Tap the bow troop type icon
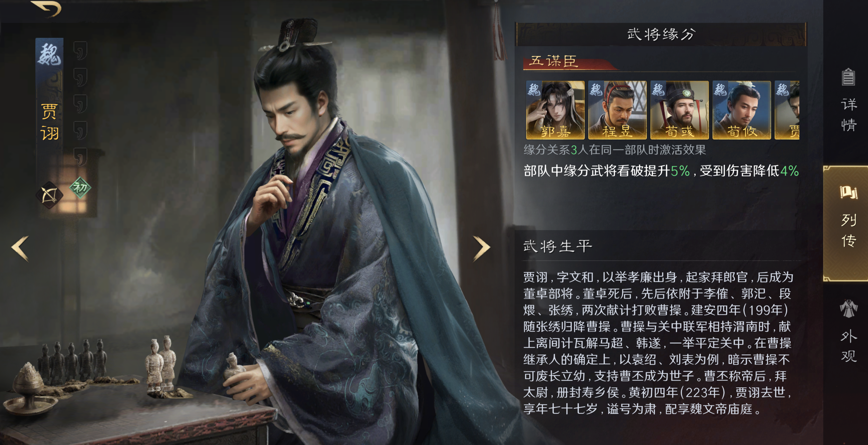The height and width of the screenshot is (445, 868). (x=49, y=195)
